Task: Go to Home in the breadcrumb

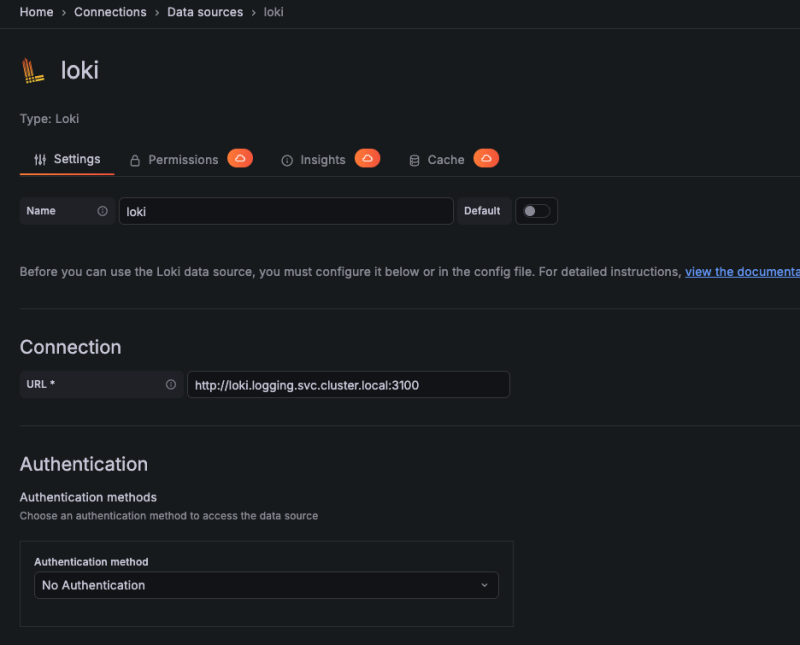Action: [x=37, y=12]
